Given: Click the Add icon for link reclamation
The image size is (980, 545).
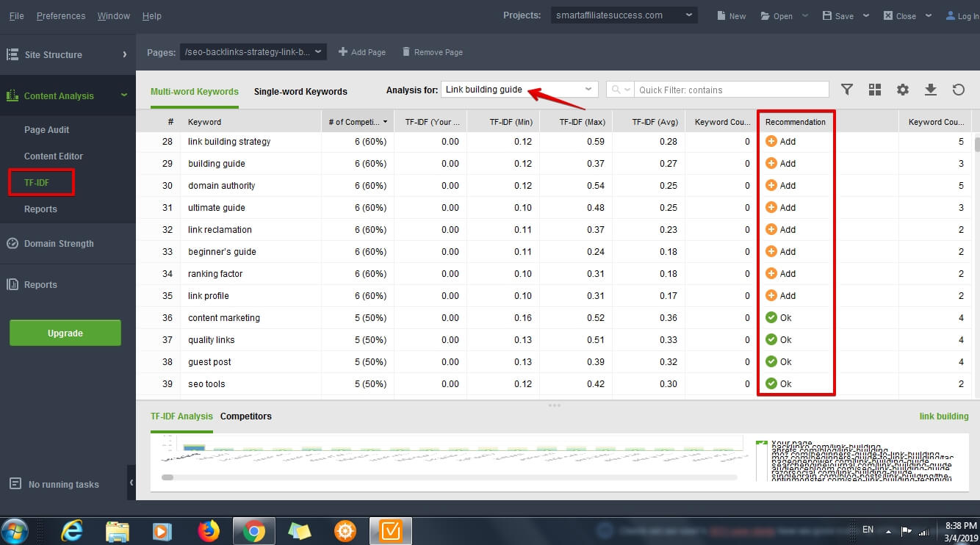Looking at the screenshot, I should pos(771,229).
